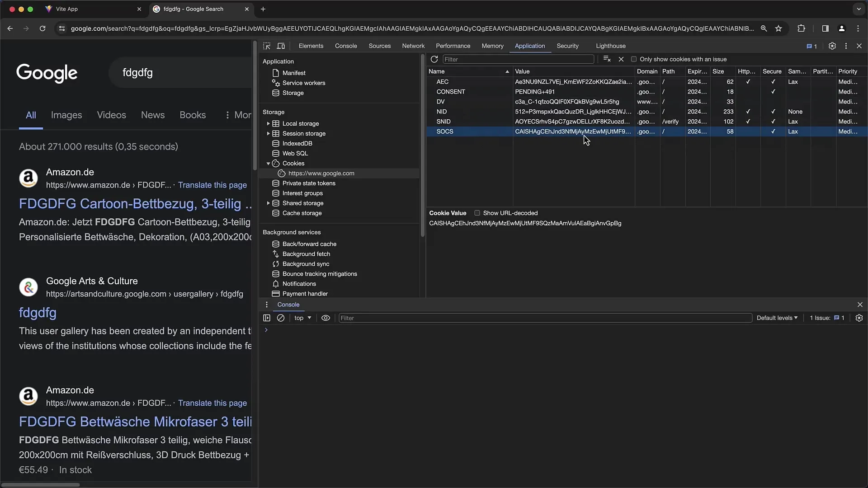Open the FDGDFG Cartoon-Bettbezug result link

tap(135, 204)
